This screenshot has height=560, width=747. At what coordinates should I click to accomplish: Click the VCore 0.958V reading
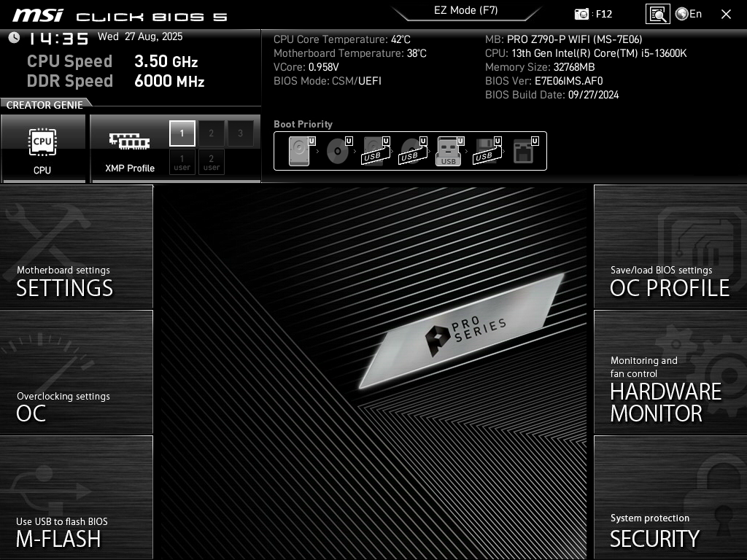click(306, 67)
